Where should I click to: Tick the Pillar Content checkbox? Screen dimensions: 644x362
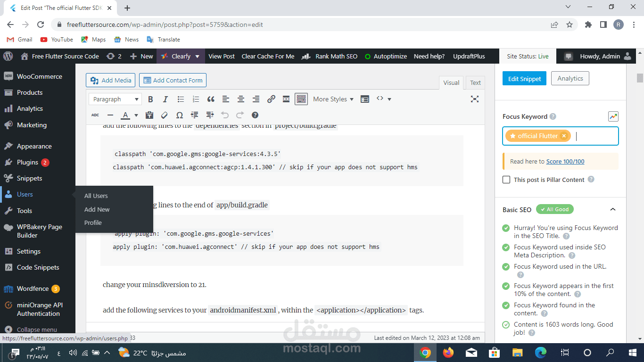[506, 180]
